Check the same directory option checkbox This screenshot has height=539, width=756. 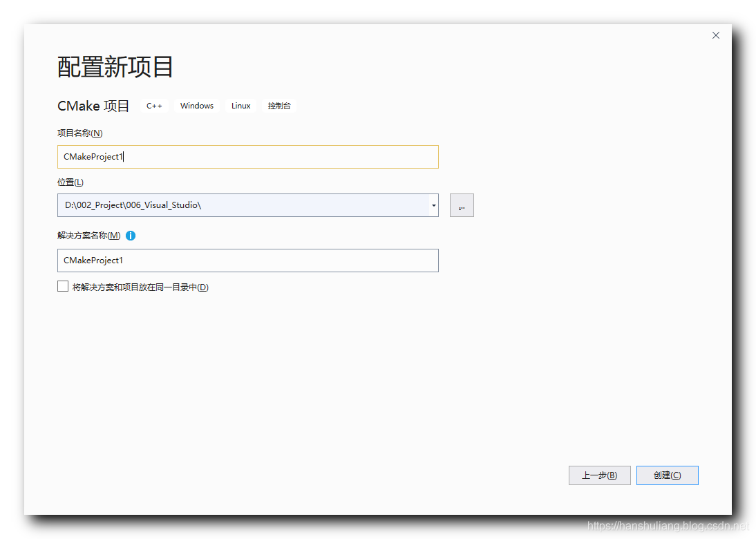[63, 286]
